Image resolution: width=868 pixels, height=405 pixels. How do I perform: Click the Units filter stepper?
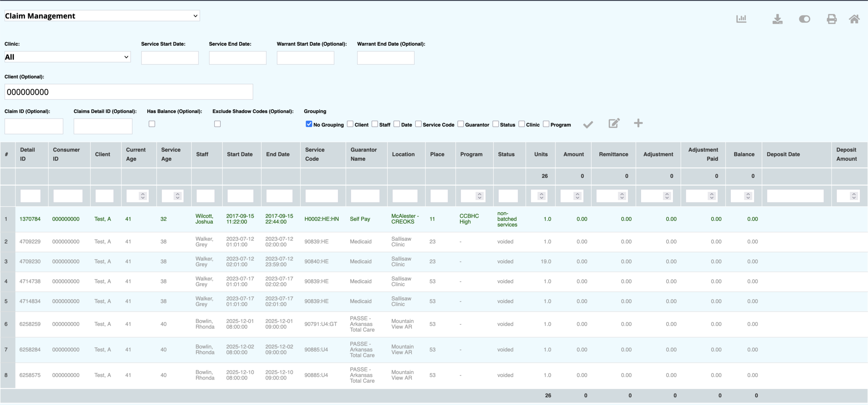[x=541, y=196]
